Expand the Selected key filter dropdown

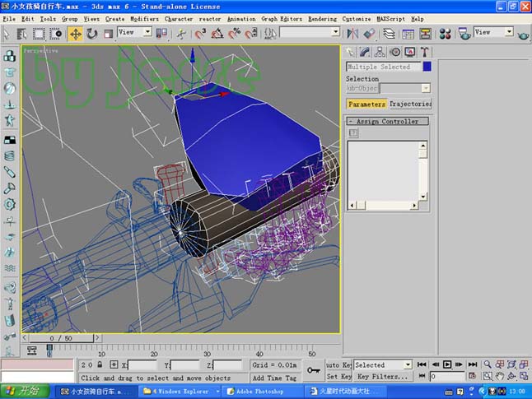(383, 365)
